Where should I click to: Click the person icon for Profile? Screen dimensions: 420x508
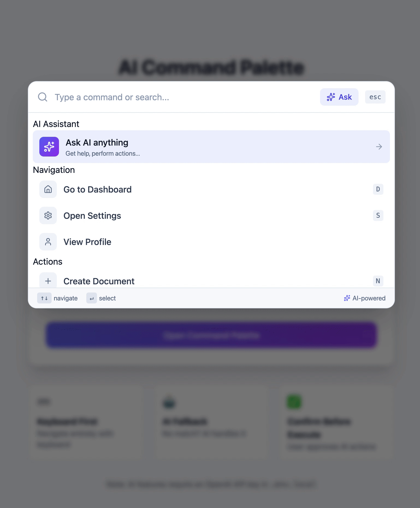pos(48,242)
